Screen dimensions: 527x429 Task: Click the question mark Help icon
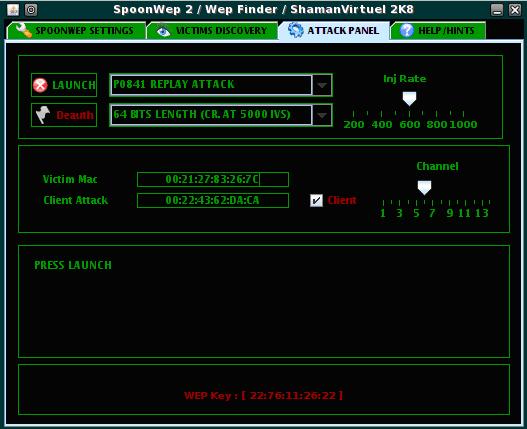(407, 31)
